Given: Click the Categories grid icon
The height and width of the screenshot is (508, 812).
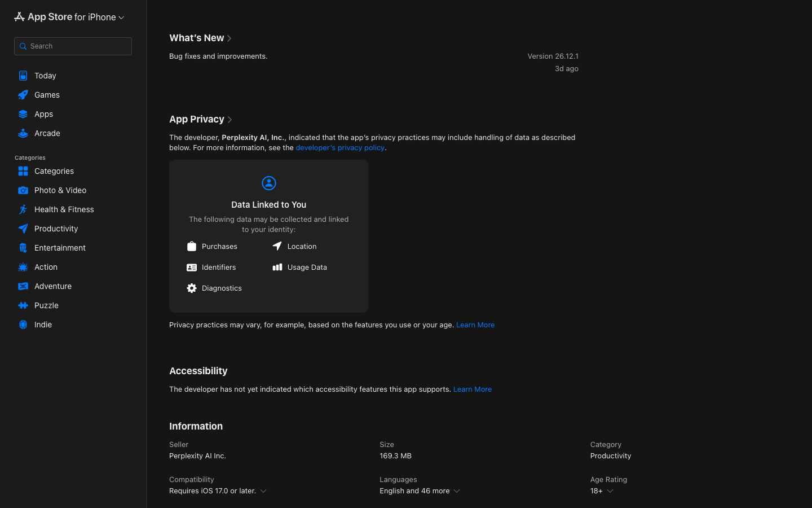Looking at the screenshot, I should click(x=23, y=171).
